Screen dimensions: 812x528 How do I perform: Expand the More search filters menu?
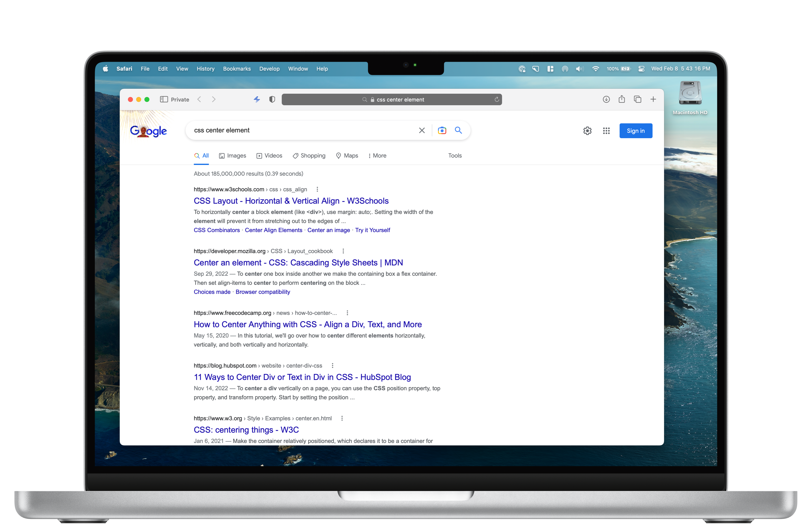[377, 156]
